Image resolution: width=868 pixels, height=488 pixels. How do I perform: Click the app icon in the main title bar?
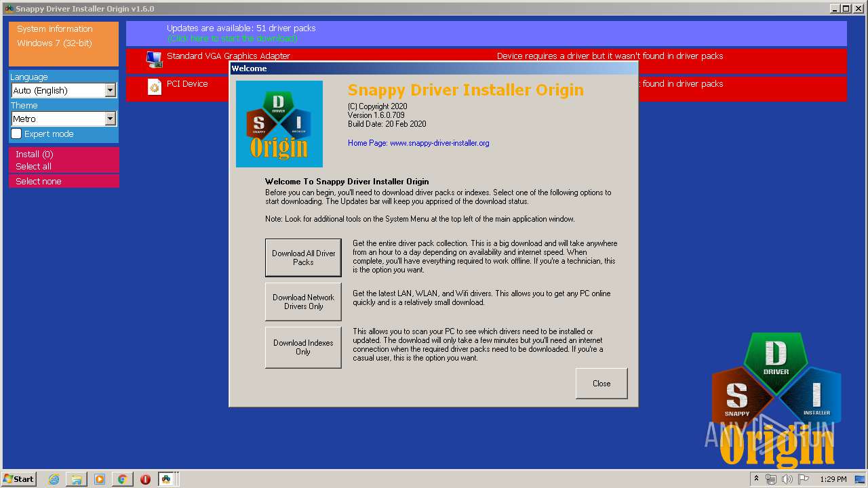[9, 9]
